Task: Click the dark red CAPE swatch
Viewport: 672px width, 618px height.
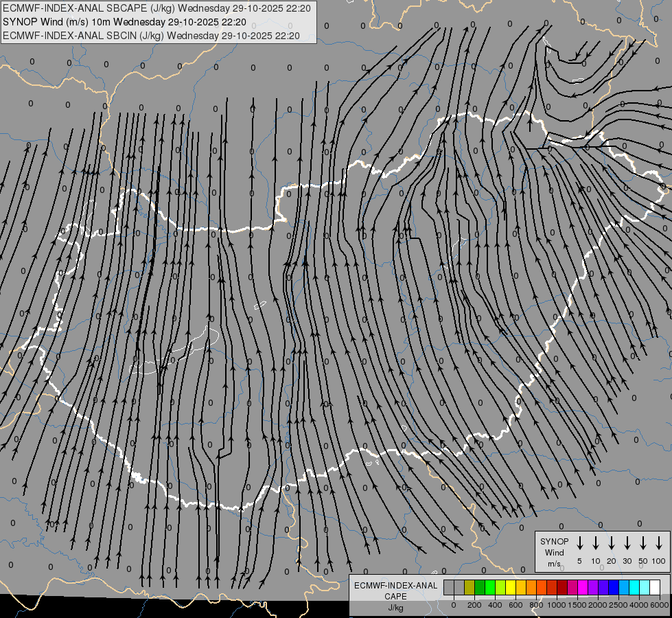Action: (x=561, y=587)
